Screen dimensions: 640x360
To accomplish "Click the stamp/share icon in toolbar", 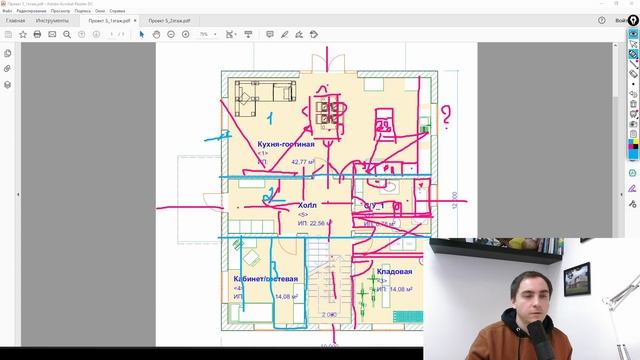I will point(314,35).
